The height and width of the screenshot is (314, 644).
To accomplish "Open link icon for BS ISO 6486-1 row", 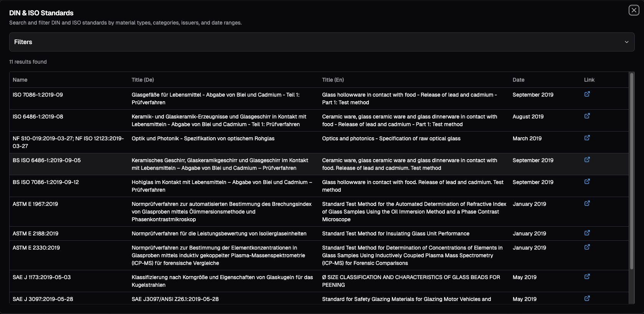I will point(587,159).
